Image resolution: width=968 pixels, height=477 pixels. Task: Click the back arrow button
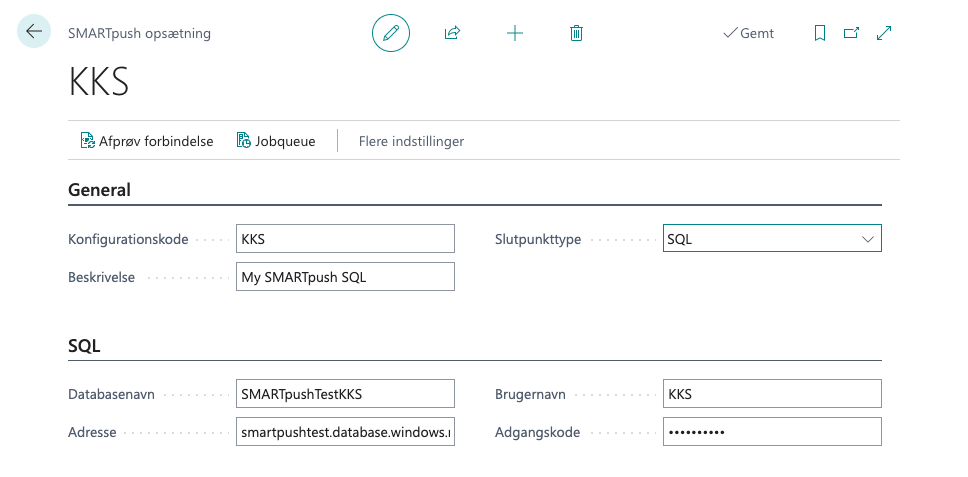(34, 32)
